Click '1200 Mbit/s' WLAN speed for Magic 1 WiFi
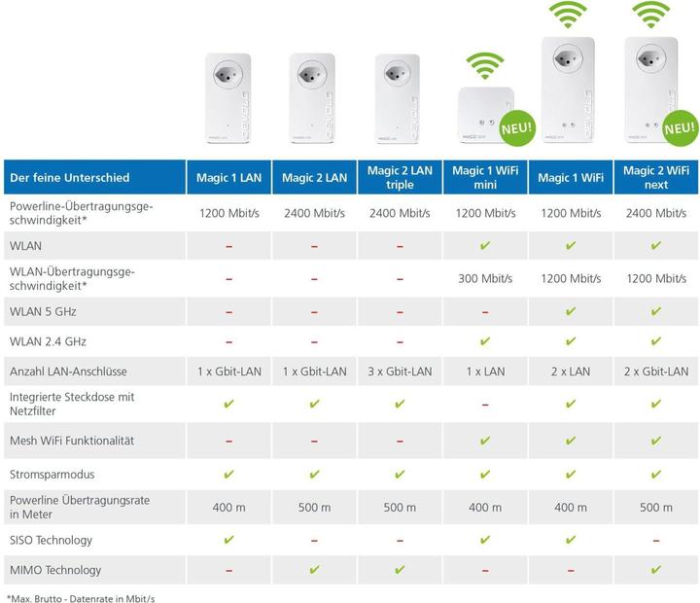Image resolution: width=700 pixels, height=603 pixels. click(571, 279)
